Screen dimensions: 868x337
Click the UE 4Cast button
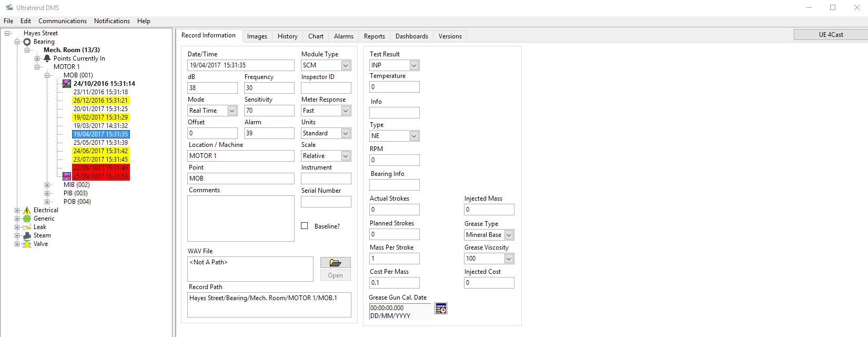coord(831,35)
